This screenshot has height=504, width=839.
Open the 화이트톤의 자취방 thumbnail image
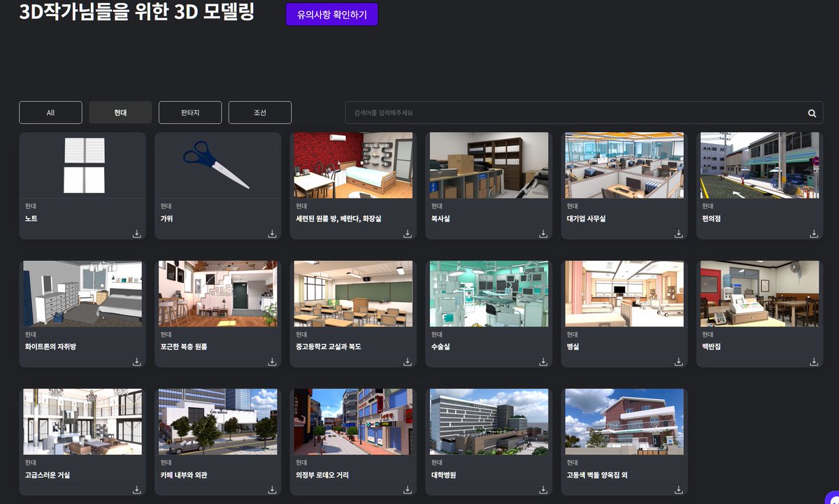point(83,294)
